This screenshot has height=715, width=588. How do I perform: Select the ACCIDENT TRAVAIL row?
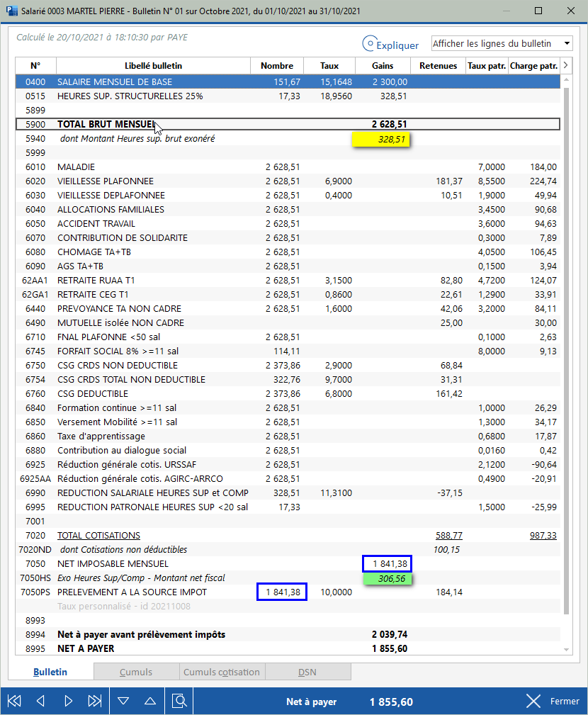pos(288,223)
